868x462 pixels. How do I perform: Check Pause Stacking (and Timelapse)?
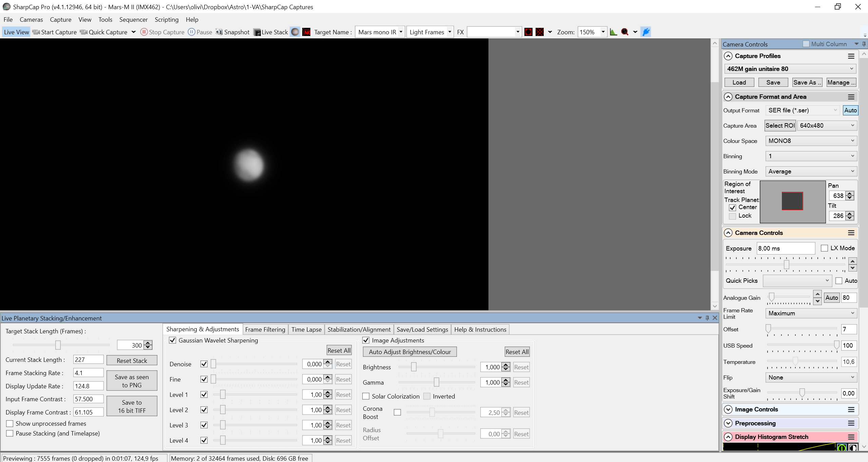pos(10,433)
